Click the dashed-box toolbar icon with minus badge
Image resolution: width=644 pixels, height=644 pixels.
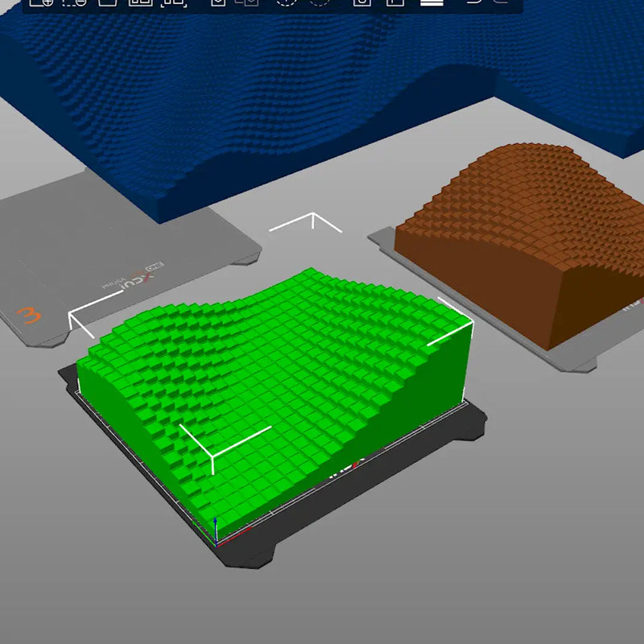pyautogui.click(x=75, y=2)
